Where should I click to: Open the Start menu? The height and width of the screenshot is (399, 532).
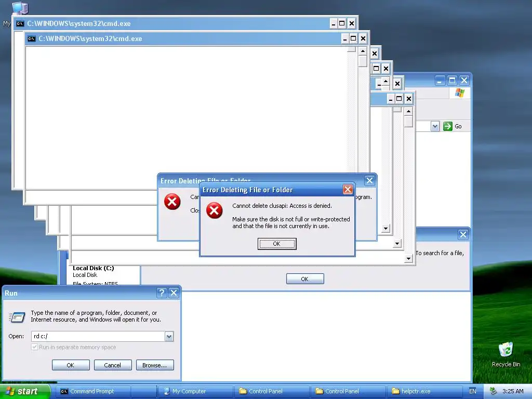[x=25, y=391]
